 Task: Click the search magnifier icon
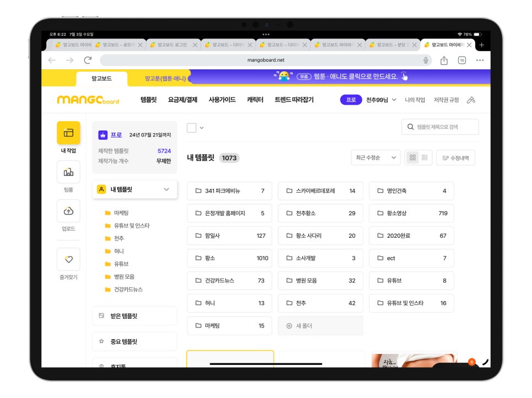[x=410, y=127]
